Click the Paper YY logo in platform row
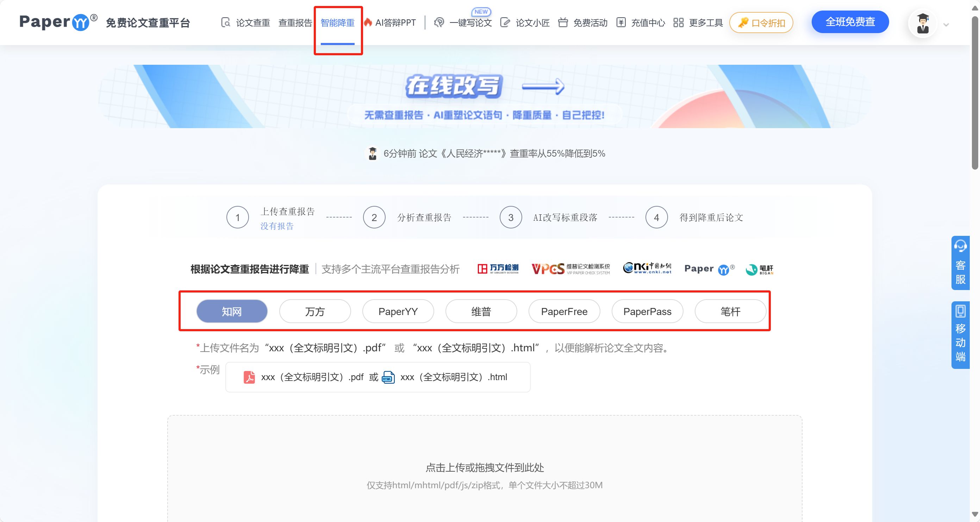 [710, 269]
